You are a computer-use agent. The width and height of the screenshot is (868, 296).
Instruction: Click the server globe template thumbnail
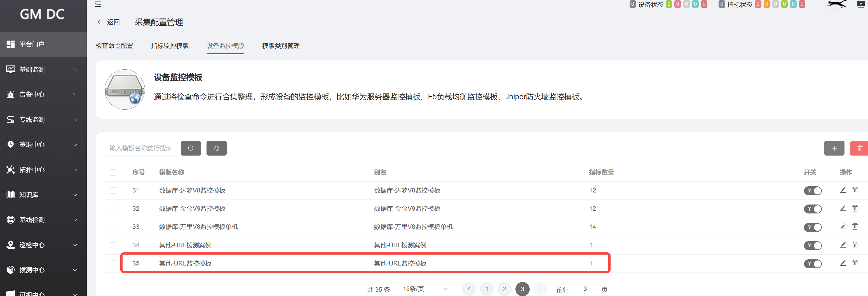[x=125, y=90]
